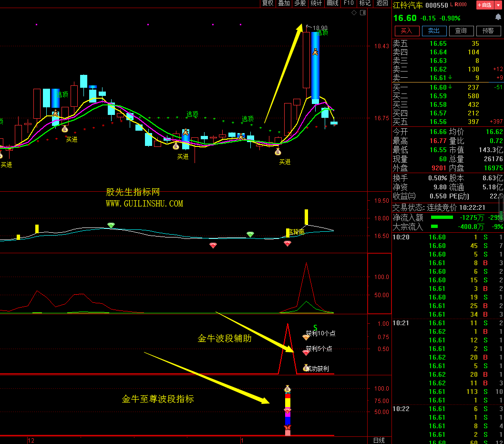
Task: Click the 内盘 value 16975
Action: coord(494,168)
